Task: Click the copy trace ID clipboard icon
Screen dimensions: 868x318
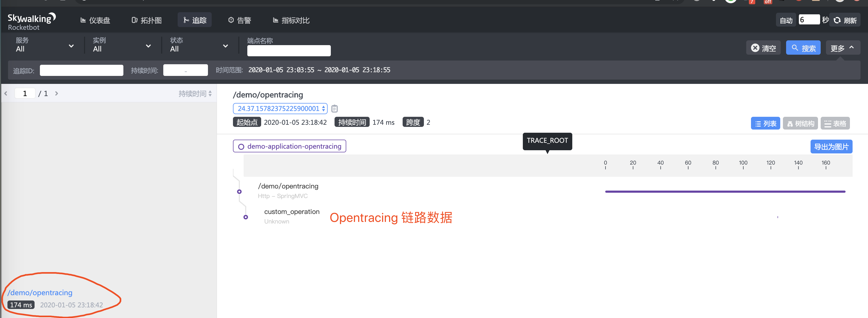Action: 334,109
